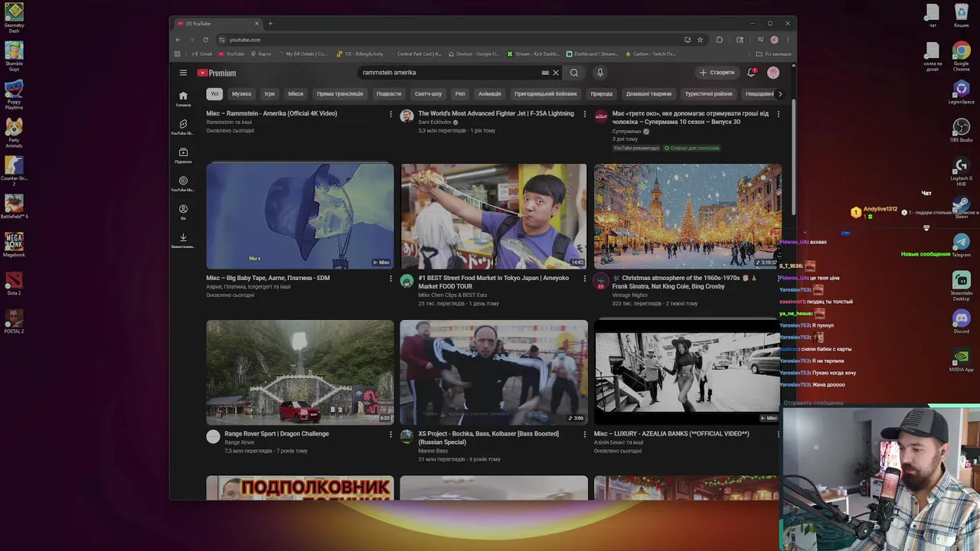980x551 pixels.
Task: Clear the search box with the X
Action: click(x=556, y=73)
